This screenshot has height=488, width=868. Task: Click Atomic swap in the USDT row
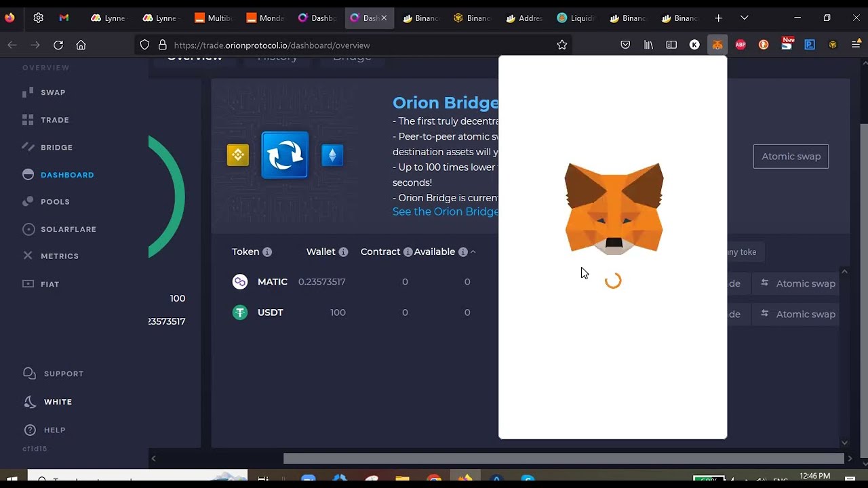(798, 314)
